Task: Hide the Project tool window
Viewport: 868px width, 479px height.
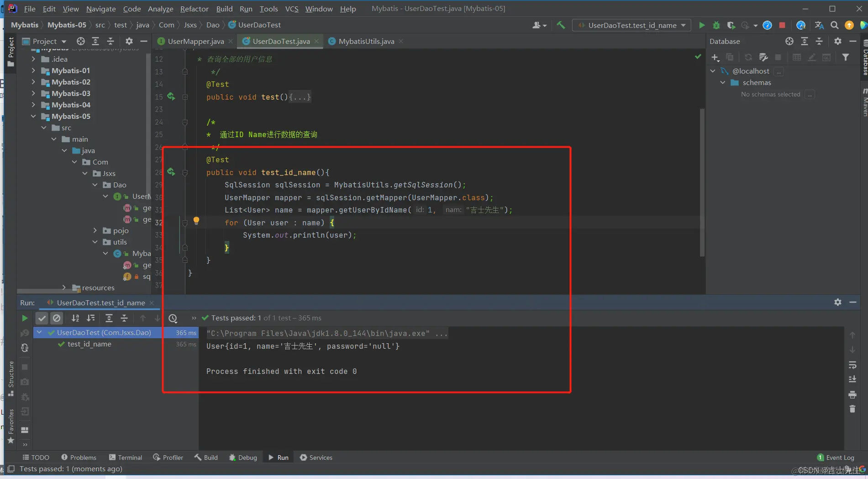Action: (144, 41)
